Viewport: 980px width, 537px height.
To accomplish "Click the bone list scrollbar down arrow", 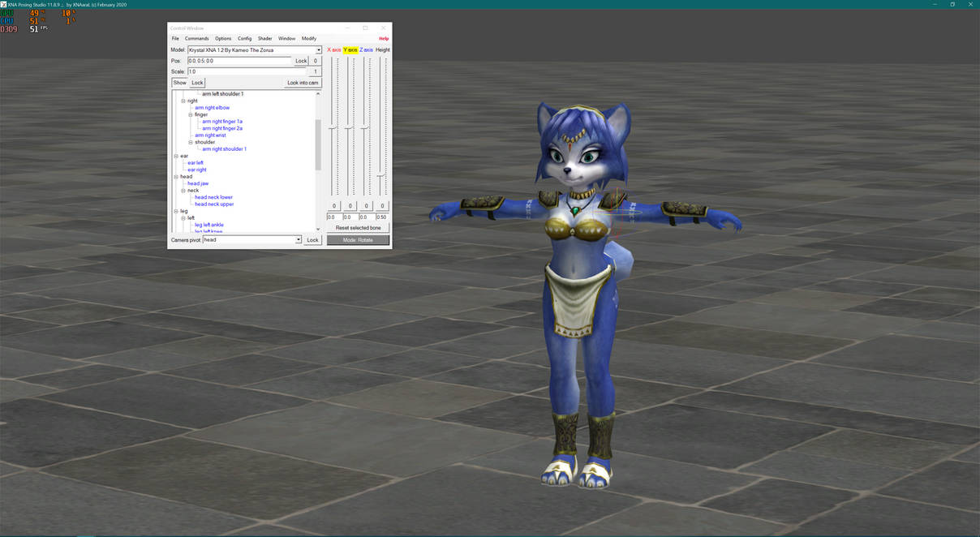I will tap(318, 228).
